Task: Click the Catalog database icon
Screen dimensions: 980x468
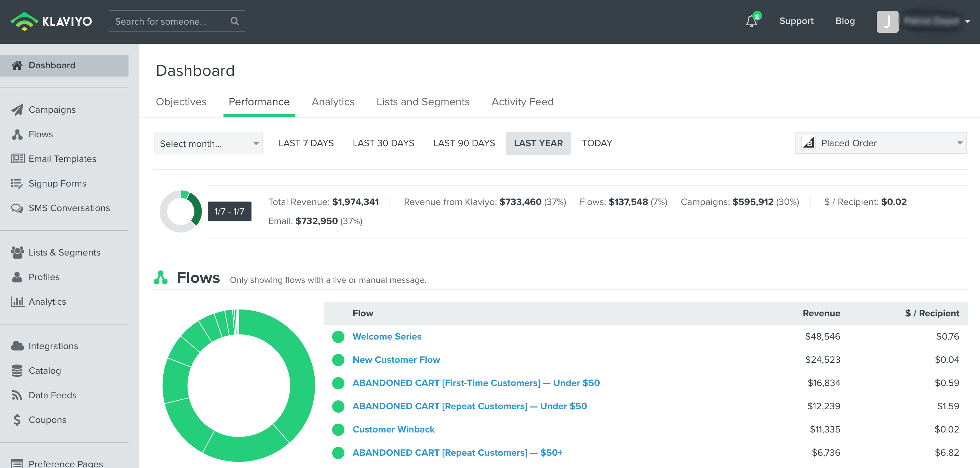Action: pos(17,371)
